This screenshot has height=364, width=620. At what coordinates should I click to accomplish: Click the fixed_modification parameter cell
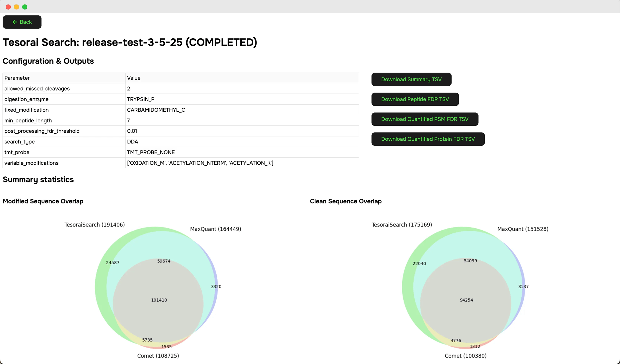click(x=64, y=110)
